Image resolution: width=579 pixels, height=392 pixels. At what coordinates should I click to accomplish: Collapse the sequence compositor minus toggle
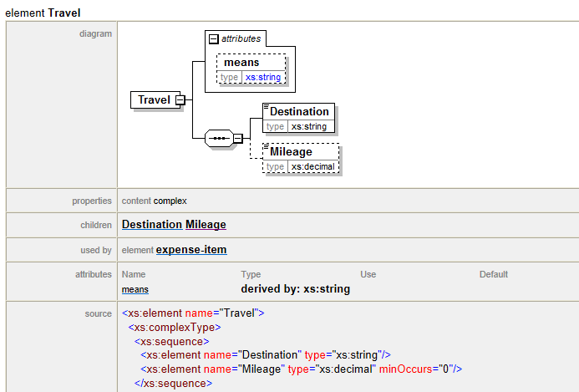click(237, 138)
